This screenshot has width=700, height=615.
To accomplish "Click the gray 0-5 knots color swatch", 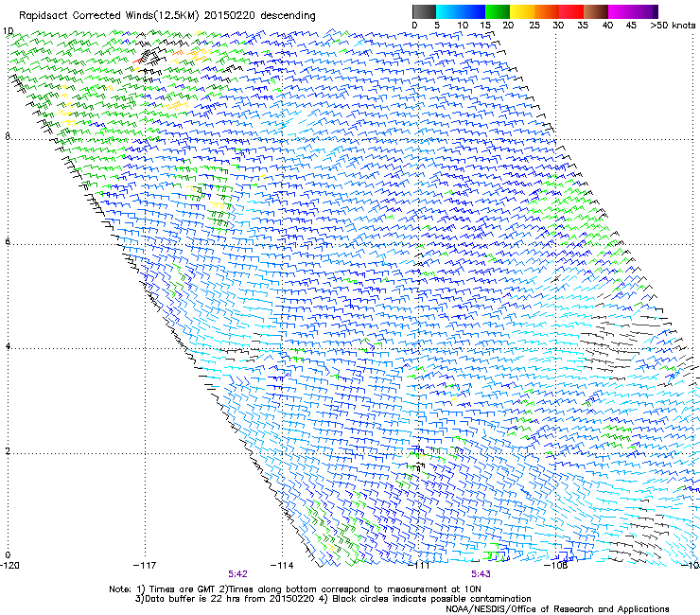I will click(424, 11).
